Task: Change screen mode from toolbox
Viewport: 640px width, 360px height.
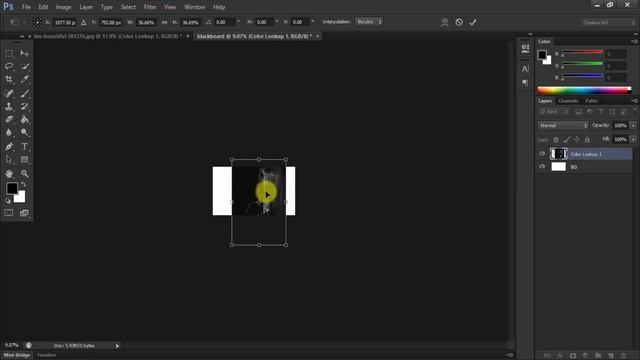Action: 24,213
